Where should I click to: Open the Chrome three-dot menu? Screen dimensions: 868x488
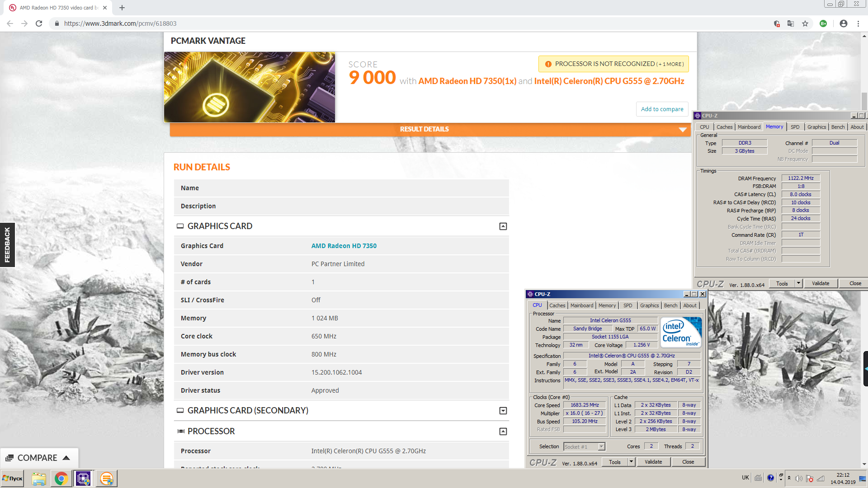click(858, 23)
